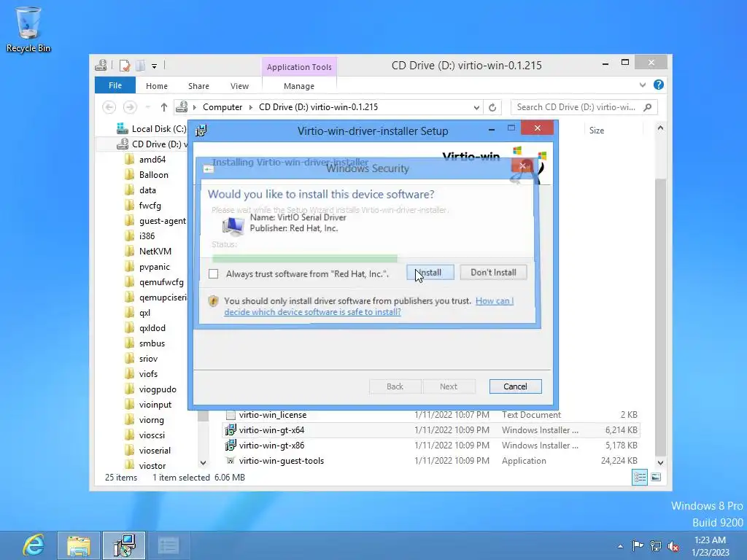747x560 pixels.
Task: Switch to details view icon
Action: (x=639, y=477)
